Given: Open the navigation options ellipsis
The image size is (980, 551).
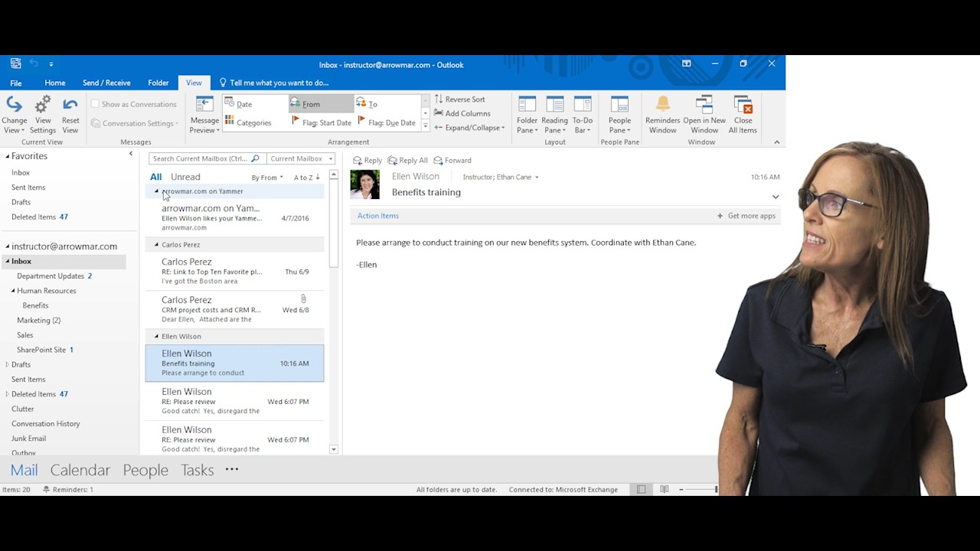Looking at the screenshot, I should pyautogui.click(x=232, y=469).
